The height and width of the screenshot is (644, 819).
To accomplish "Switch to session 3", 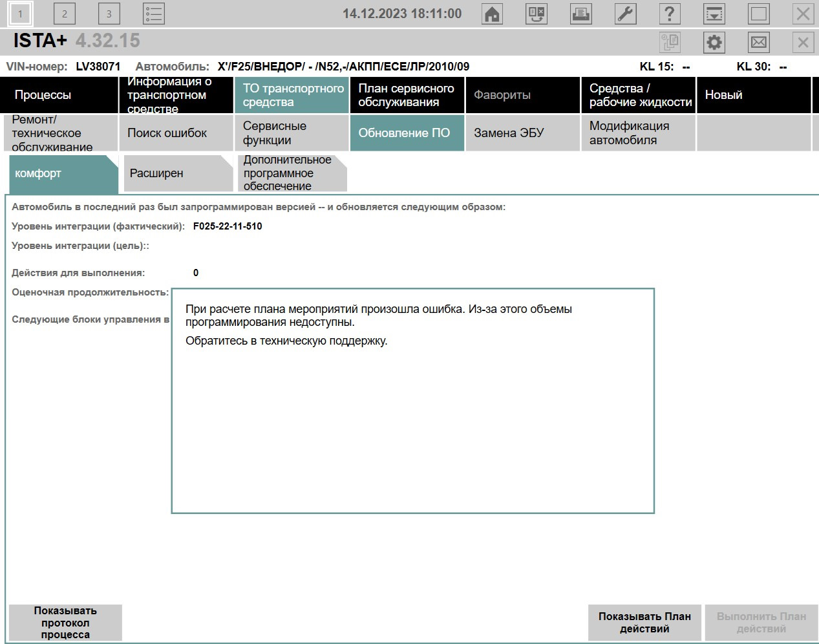I will pos(109,14).
